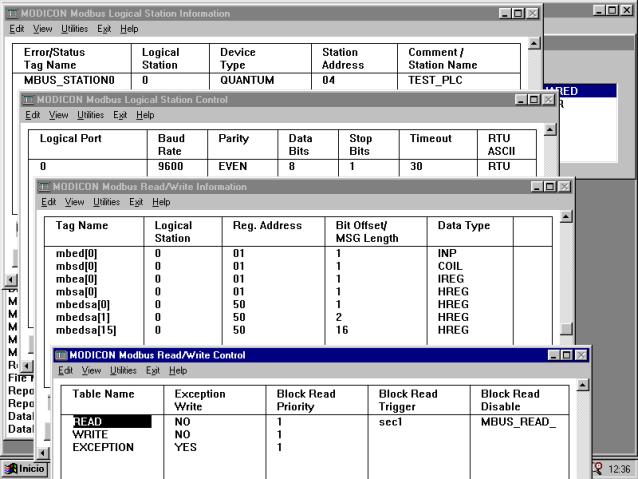Open Utilities menu in Read/Write Control window
Screen dimensions: 638x479
[x=123, y=370]
